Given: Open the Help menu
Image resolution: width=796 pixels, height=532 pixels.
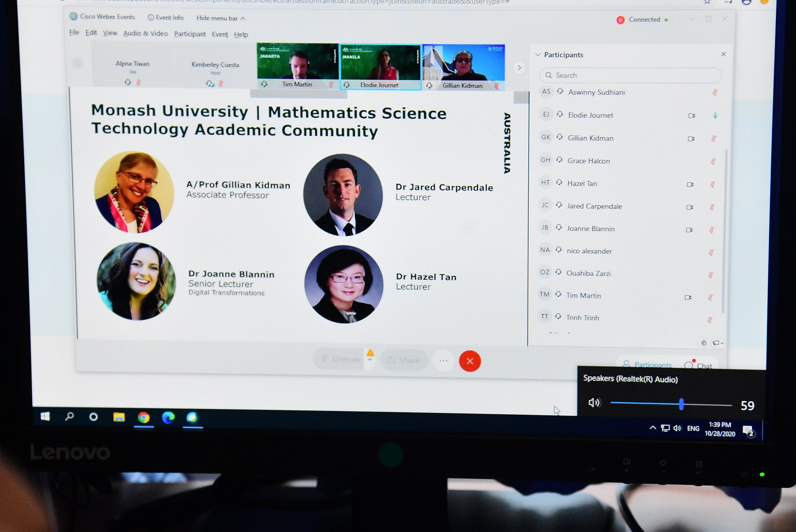Looking at the screenshot, I should click(x=241, y=34).
